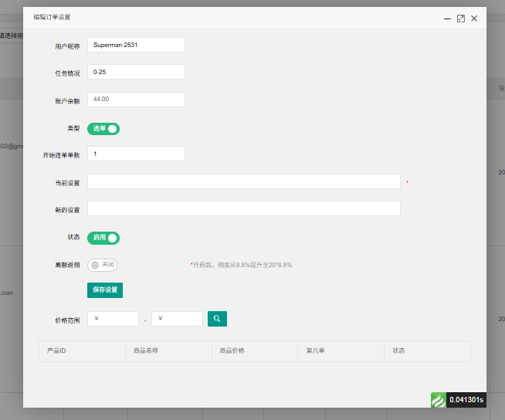Focus the 当前设置 text field
Image resolution: width=505 pixels, height=420 pixels.
[x=243, y=181]
